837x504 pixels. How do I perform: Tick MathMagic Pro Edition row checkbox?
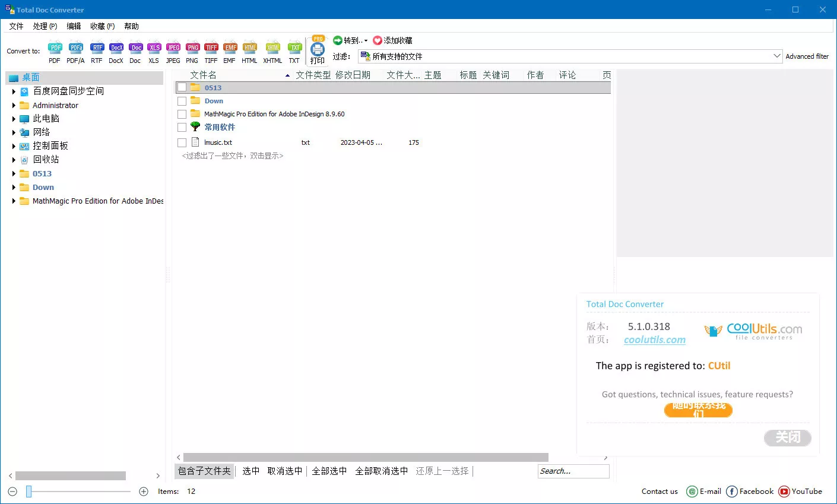(182, 114)
